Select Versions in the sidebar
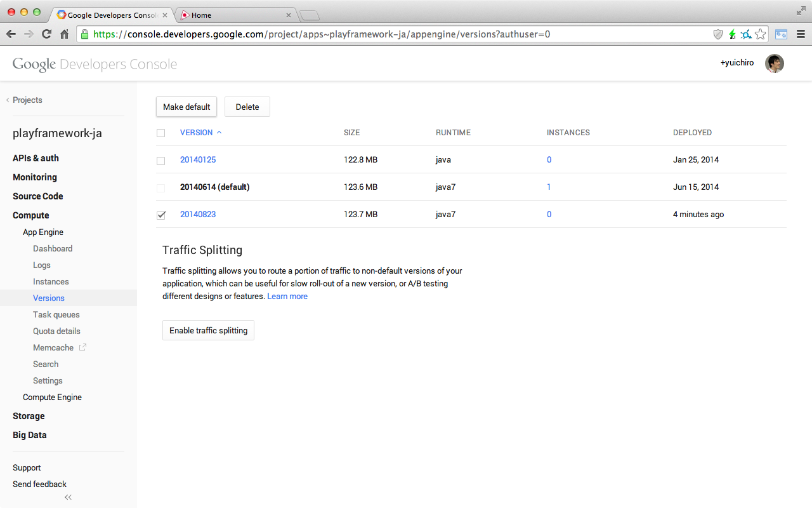Screen dimensions: 812x508 pos(49,298)
